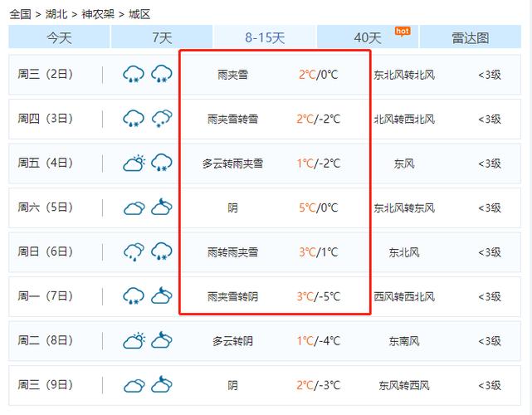Screen dimensions: 532x415
Task: Go to 全国 in the breadcrumb
Action: pyautogui.click(x=20, y=14)
